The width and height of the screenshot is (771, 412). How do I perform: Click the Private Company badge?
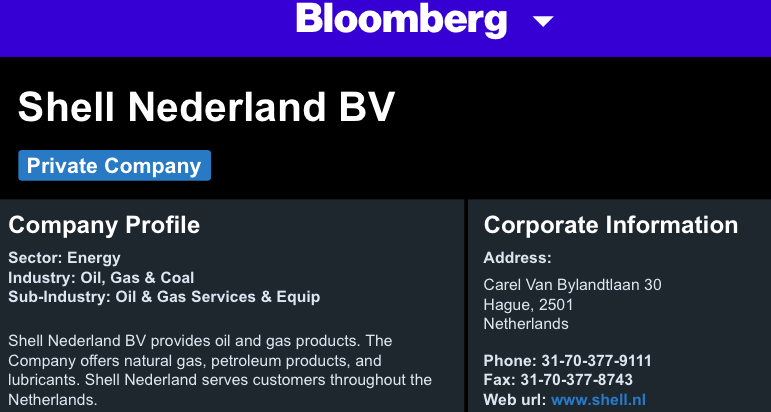click(114, 166)
